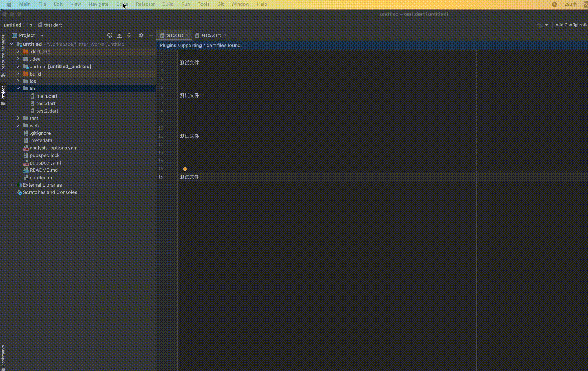The height and width of the screenshot is (371, 588).
Task: Open the Apple menu
Action: tap(9, 4)
